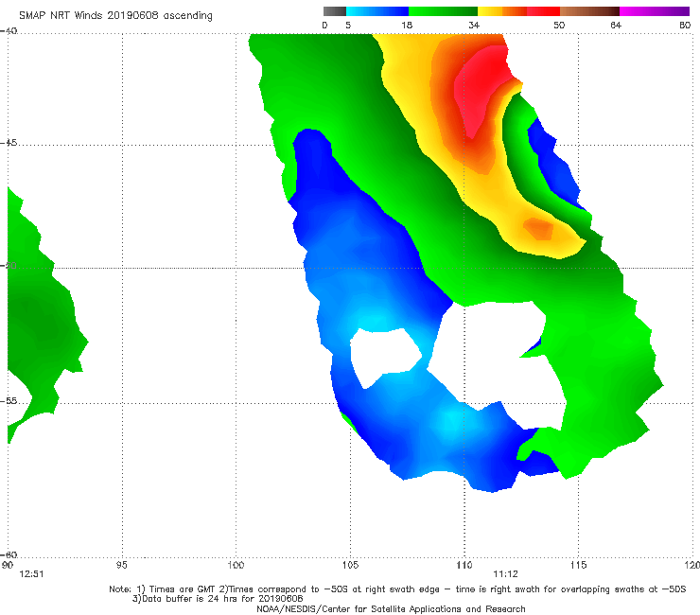
Task: Click the color bar label "34"
Action: (x=474, y=25)
